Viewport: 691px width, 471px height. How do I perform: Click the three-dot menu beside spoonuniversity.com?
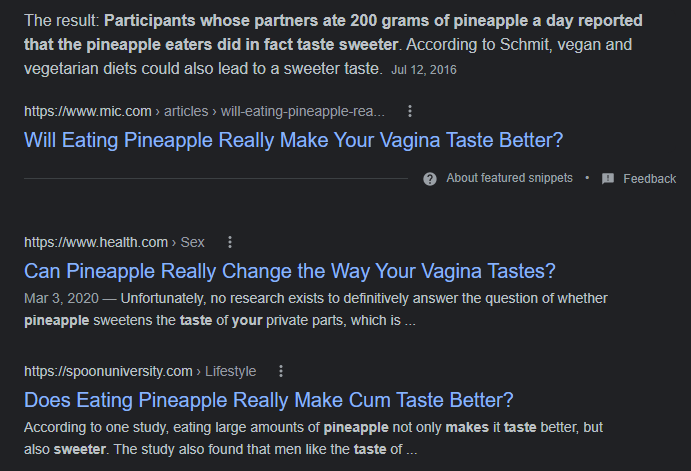pyautogui.click(x=281, y=371)
